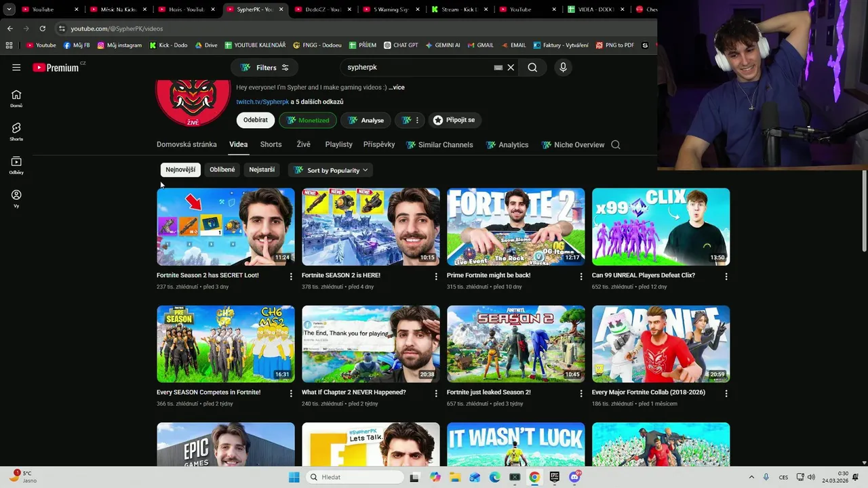868x488 pixels.
Task: Switch to Živě channel tab
Action: [303, 144]
